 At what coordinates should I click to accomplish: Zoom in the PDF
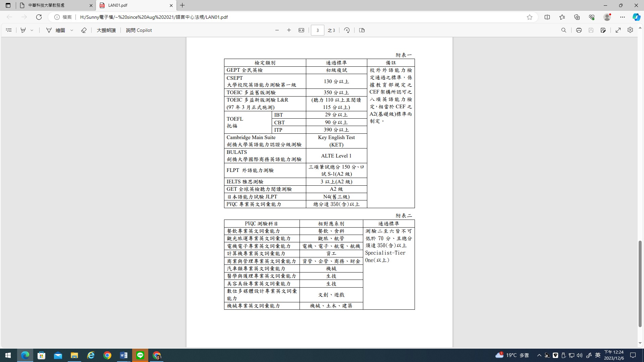pos(289,30)
